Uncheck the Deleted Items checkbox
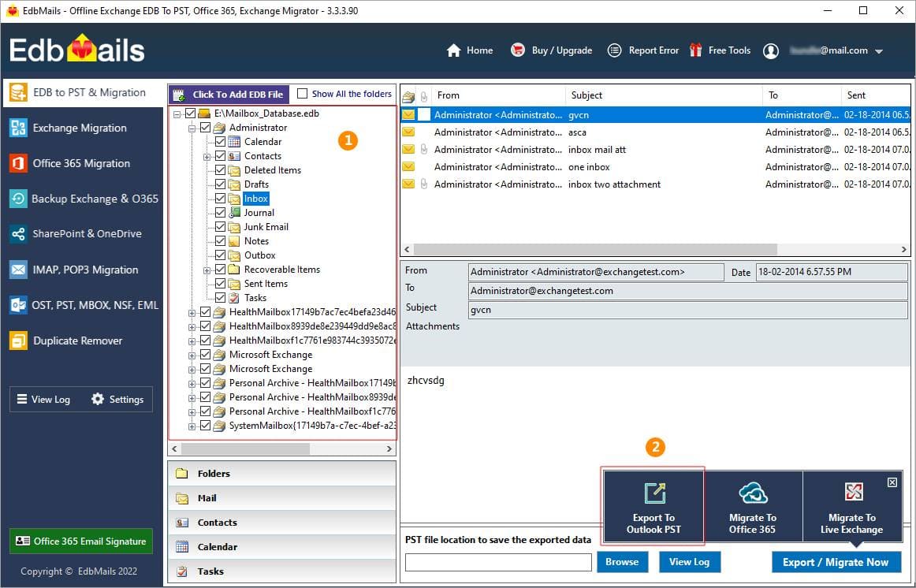 (x=220, y=170)
